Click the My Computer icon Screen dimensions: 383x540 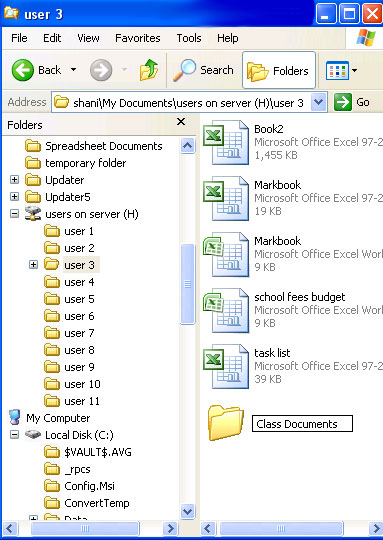point(14,418)
